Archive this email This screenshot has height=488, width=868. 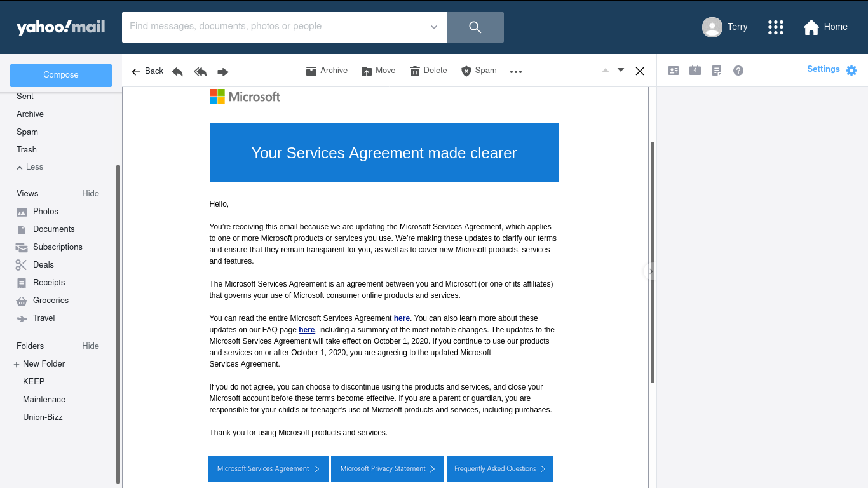pos(327,71)
